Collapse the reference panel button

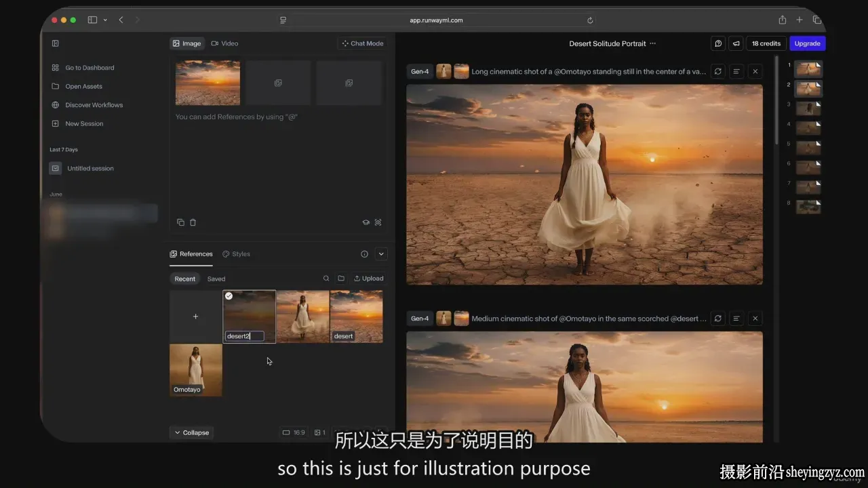191,432
